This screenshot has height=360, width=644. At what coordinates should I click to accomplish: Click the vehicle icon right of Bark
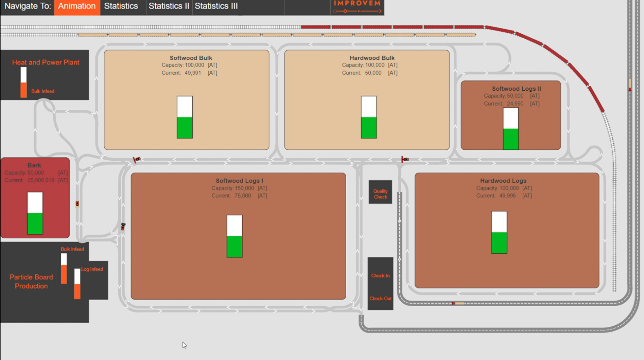pos(77,204)
